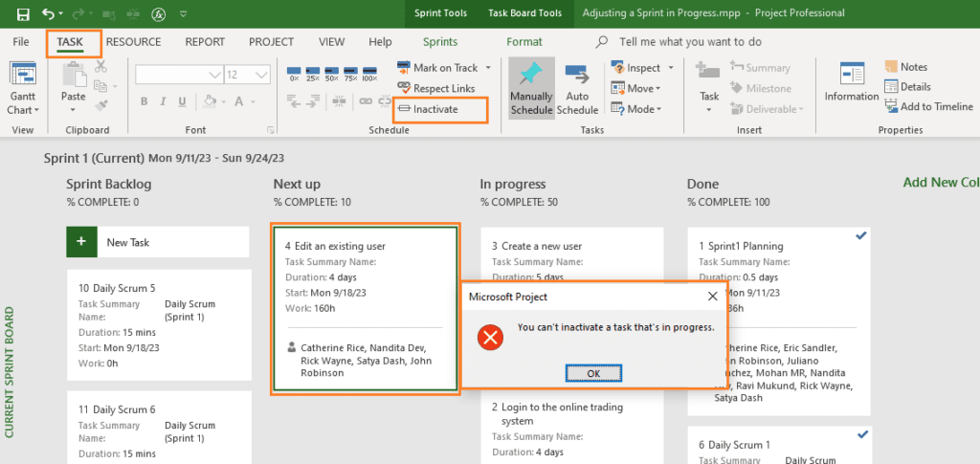
Task: Select the Daily Scrum 5 card
Action: click(x=159, y=325)
